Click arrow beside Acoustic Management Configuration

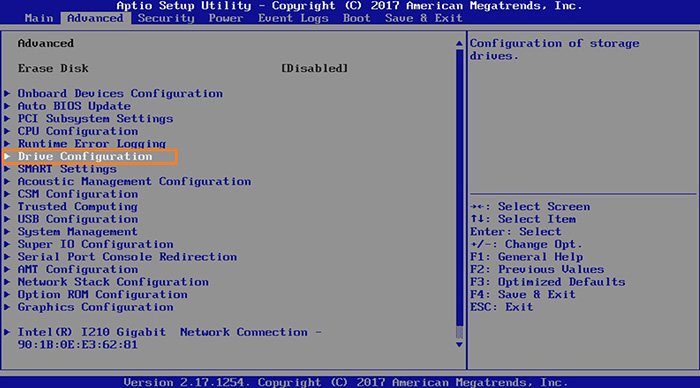7,181
